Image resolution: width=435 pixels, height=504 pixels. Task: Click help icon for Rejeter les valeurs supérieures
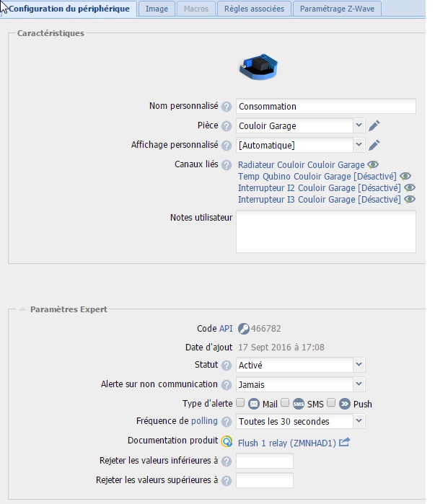(227, 481)
